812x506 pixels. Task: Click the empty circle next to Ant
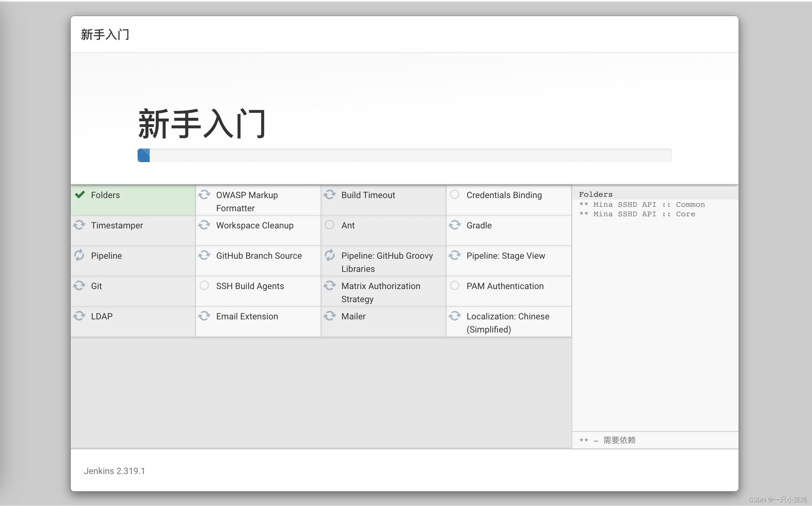point(329,225)
